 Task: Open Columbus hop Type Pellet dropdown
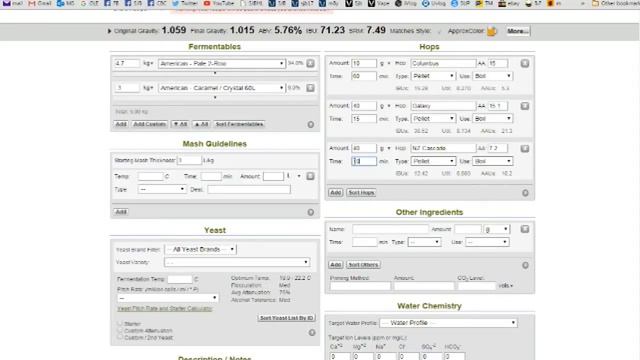433,76
